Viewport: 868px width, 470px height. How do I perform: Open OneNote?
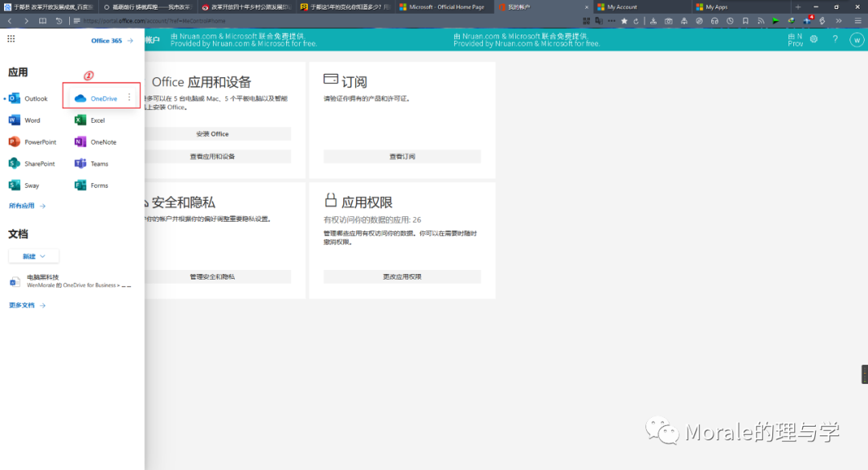point(96,141)
